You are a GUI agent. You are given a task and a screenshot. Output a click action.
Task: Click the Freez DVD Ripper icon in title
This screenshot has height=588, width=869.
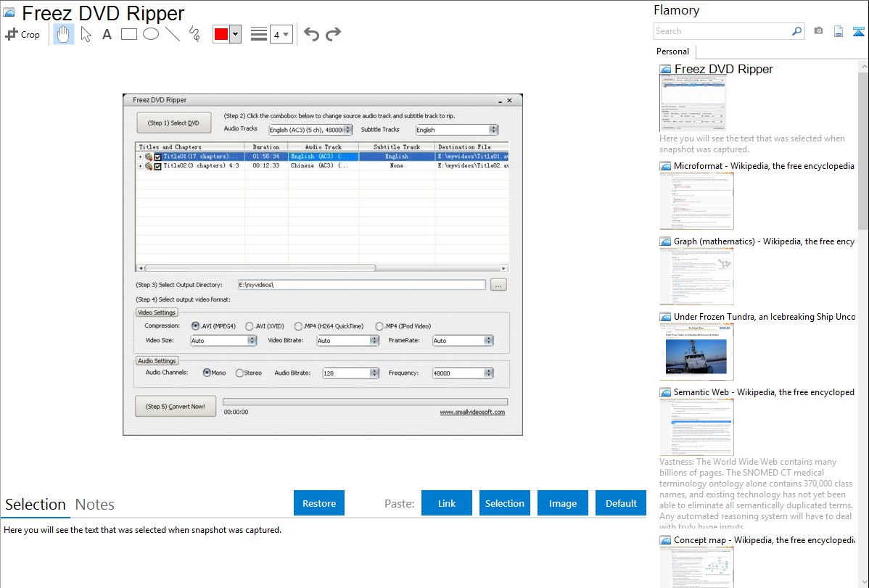click(x=9, y=12)
